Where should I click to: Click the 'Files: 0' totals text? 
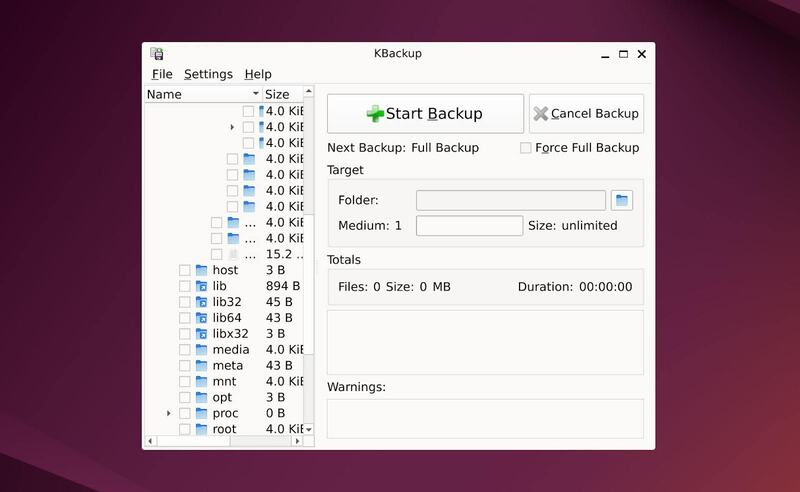(359, 287)
